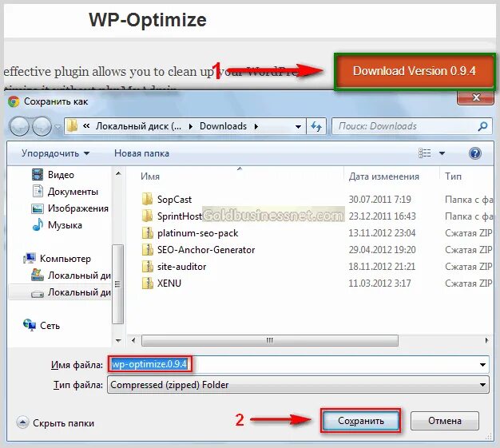Click the Локальный диск breadcrumb
The image size is (500, 448).
[138, 126]
